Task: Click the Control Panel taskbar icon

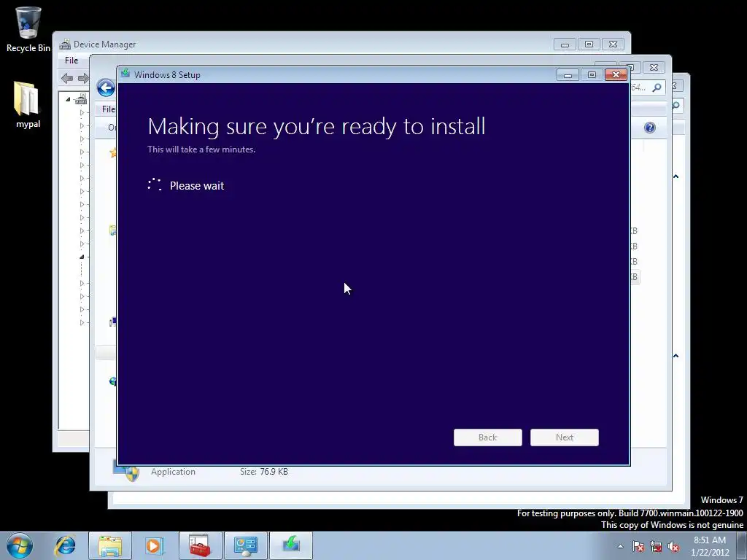Action: [245, 545]
